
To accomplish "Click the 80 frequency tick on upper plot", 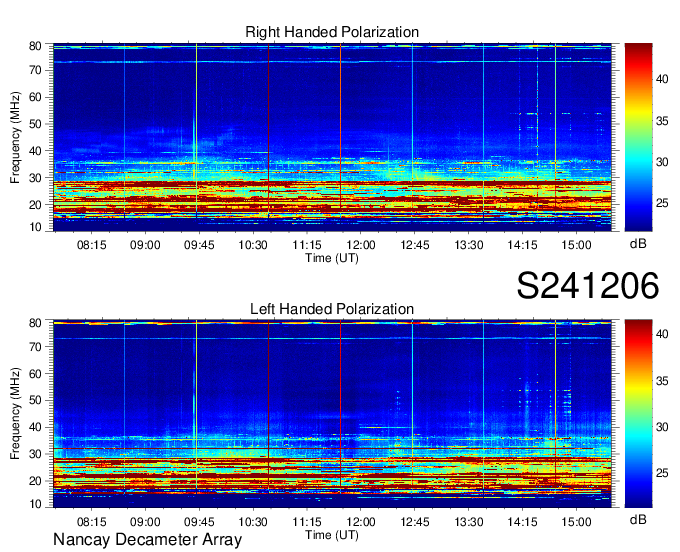I will click(x=36, y=46).
